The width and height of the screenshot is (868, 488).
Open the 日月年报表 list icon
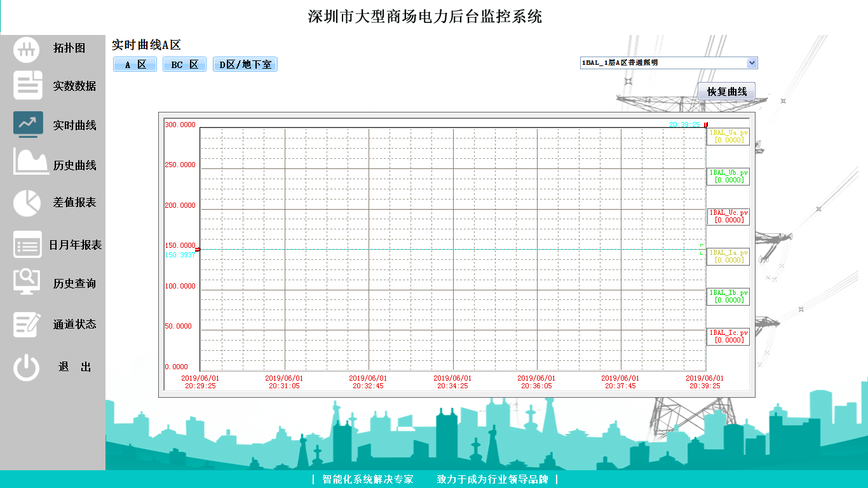coord(27,245)
